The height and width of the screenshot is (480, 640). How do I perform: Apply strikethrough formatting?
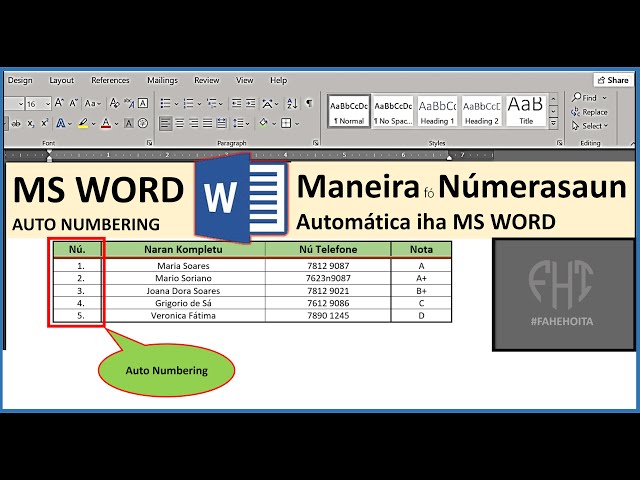pos(16,123)
